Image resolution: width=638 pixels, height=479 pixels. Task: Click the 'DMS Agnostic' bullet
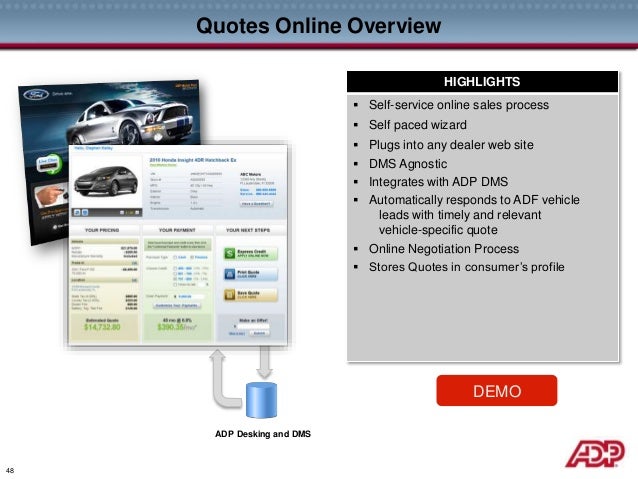click(x=408, y=164)
